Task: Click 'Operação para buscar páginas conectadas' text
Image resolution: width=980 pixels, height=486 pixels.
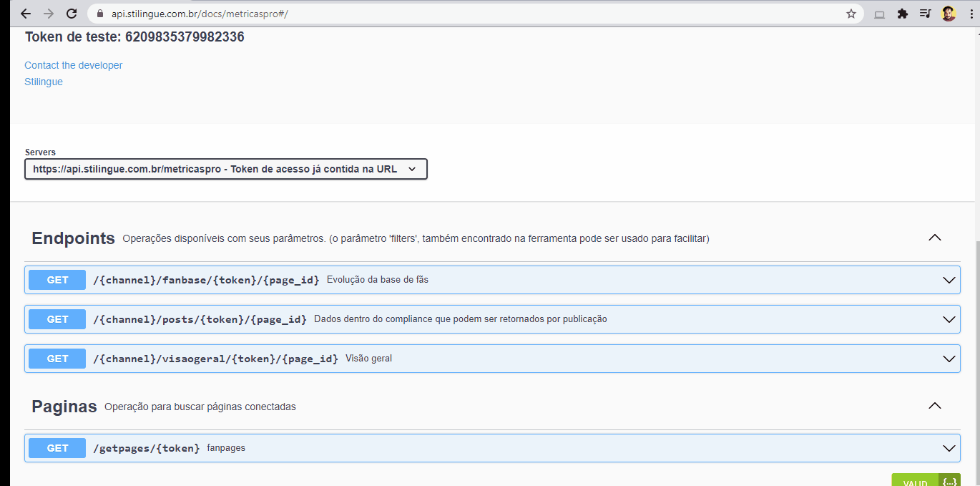Action: coord(200,407)
